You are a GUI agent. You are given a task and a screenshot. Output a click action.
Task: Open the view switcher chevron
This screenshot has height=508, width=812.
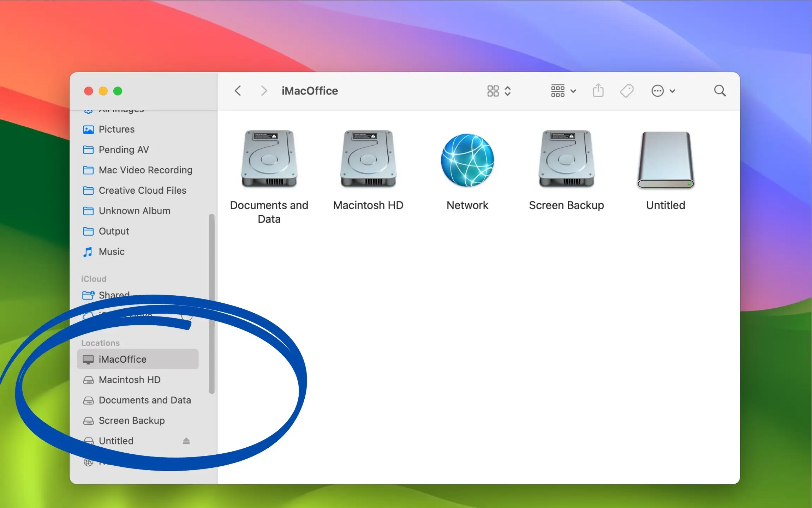(x=508, y=91)
